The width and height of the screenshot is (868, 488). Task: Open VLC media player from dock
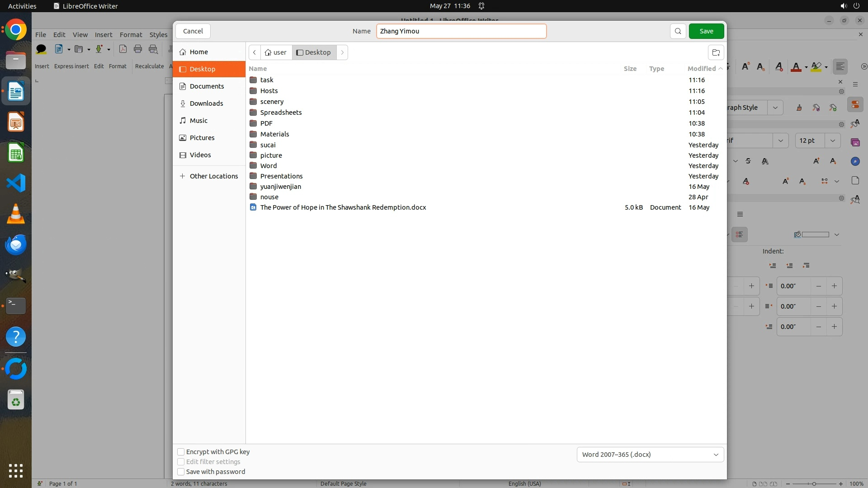(x=16, y=214)
